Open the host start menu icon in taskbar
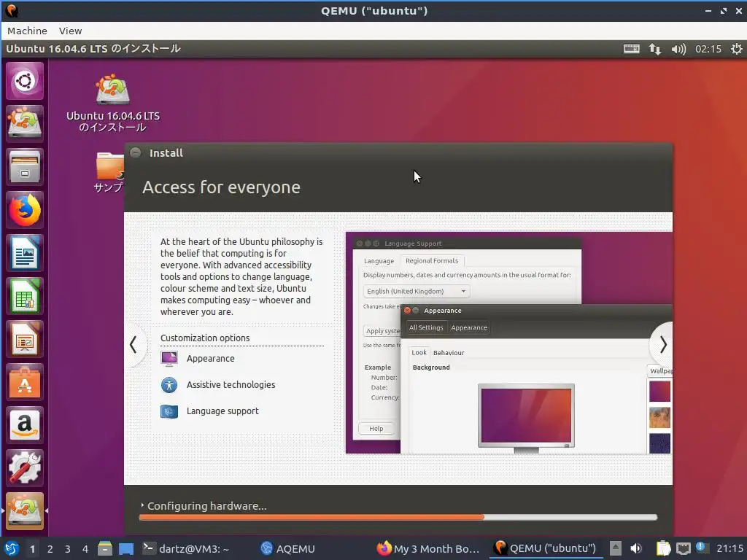The width and height of the screenshot is (747, 560). [12, 549]
